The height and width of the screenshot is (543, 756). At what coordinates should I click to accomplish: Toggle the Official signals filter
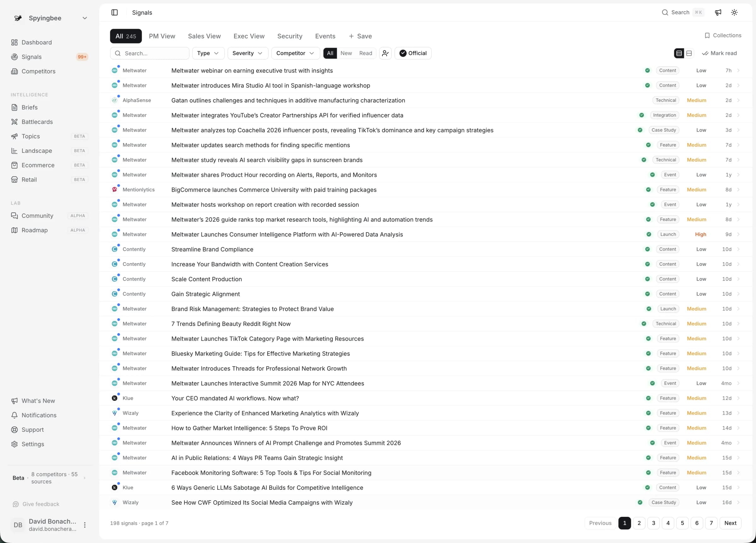(413, 53)
